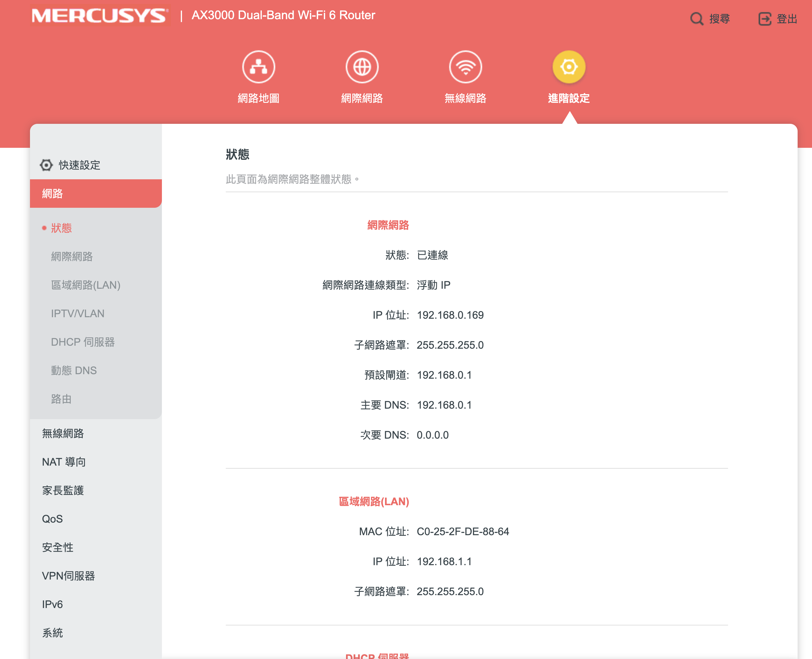Open the 家長監護 sidebar menu
This screenshot has height=659, width=812.
[x=63, y=491]
